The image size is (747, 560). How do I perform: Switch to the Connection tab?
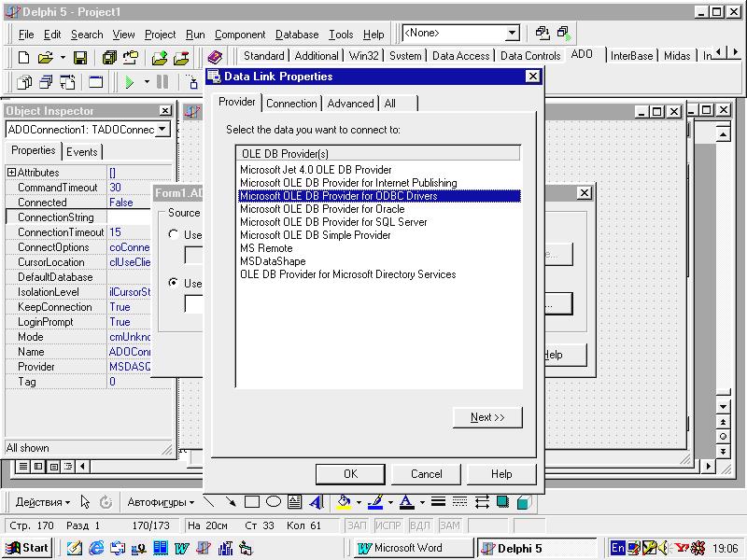pos(291,104)
